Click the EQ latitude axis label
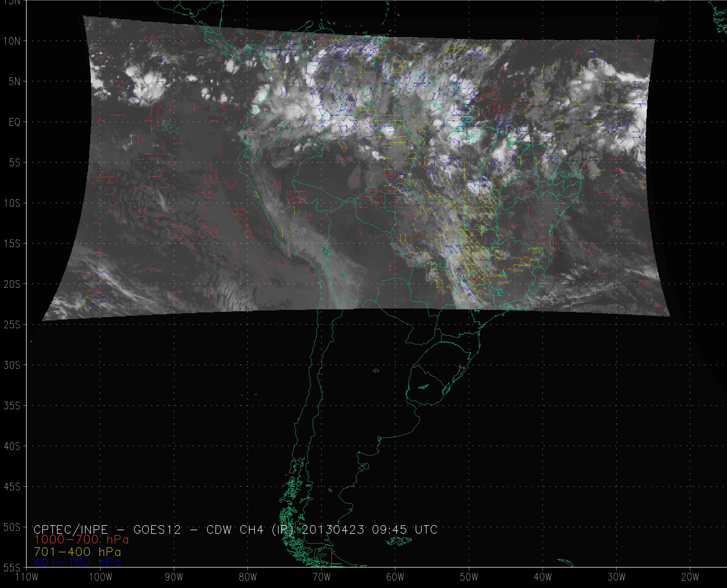Screen dimensions: 727x588 (x=15, y=122)
